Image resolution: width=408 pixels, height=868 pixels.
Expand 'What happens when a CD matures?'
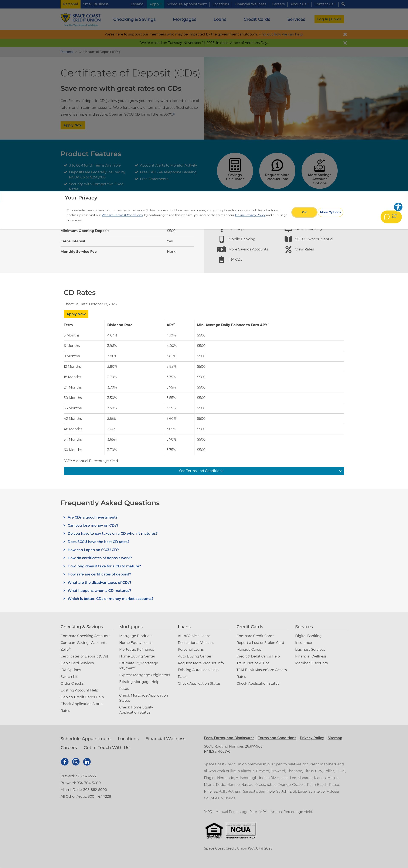click(99, 590)
